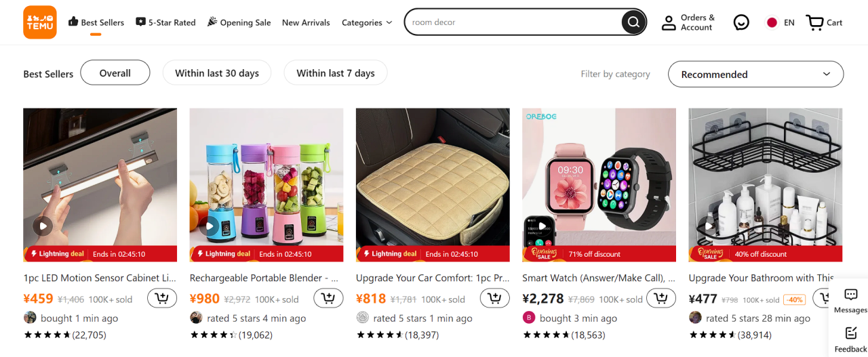Screen dimensions: 868x357
Task: Open the EN language selector
Action: point(780,22)
